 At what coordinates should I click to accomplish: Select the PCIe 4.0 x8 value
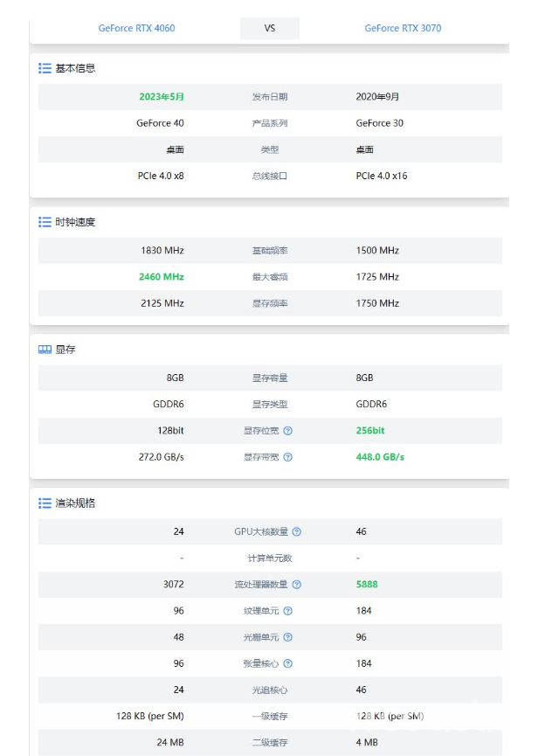[x=161, y=176]
